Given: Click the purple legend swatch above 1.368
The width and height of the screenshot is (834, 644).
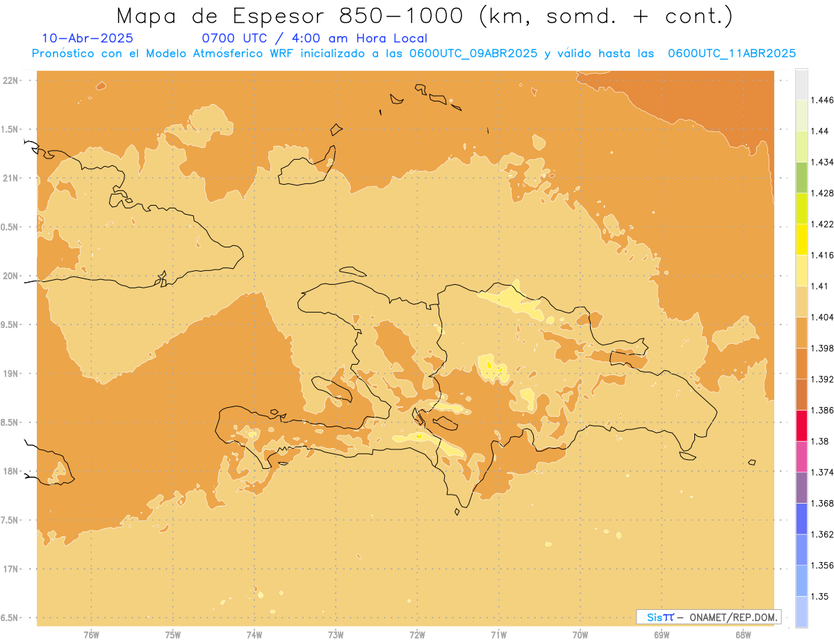Looking at the screenshot, I should click(x=801, y=487).
